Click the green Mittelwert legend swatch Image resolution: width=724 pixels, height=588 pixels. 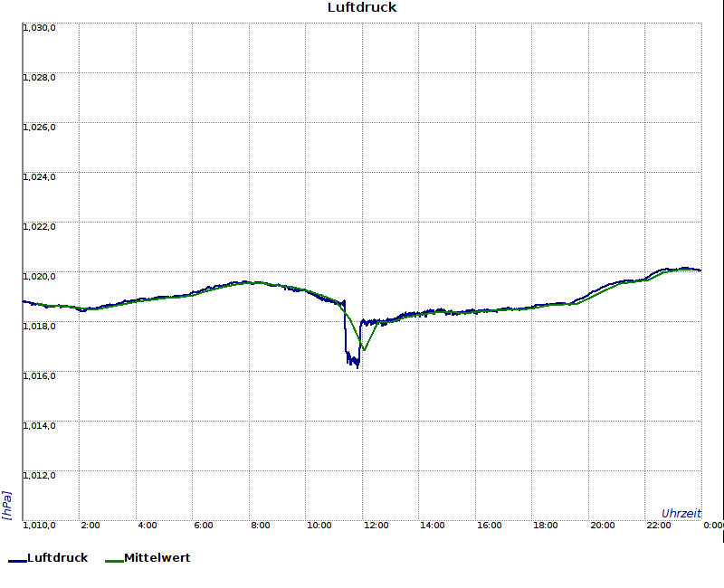tap(114, 561)
